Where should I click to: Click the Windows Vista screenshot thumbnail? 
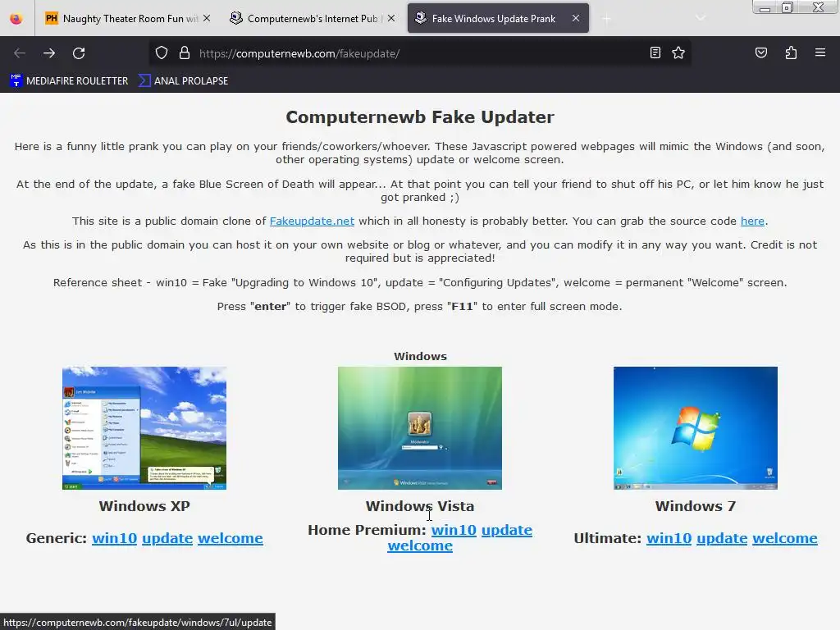(419, 428)
